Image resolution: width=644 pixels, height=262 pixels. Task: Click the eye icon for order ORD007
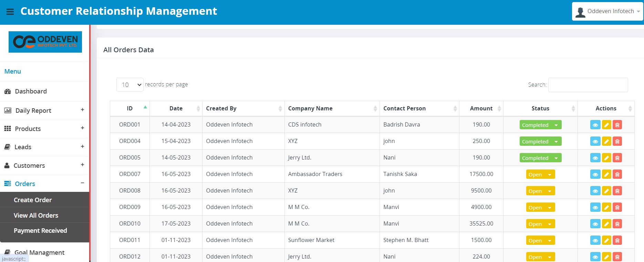tap(595, 174)
